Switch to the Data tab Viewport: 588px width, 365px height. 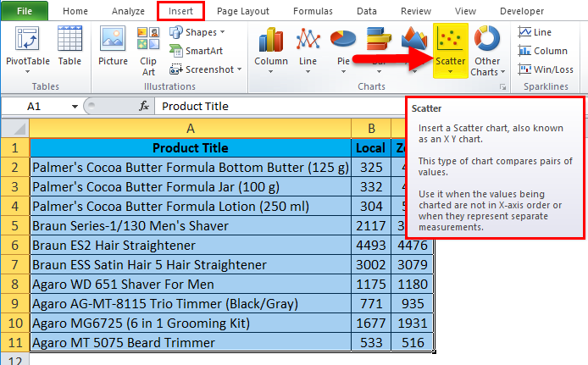[x=366, y=11]
